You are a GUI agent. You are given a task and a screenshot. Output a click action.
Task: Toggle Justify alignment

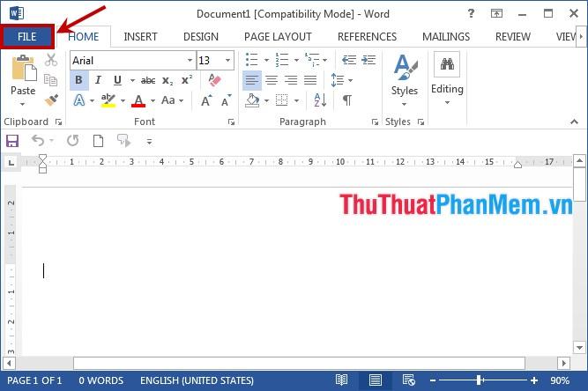310,80
